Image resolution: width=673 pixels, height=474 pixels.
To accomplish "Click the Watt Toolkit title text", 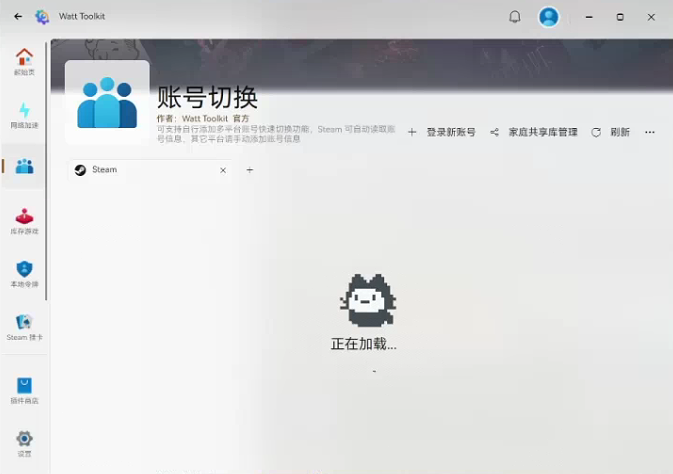I will 82,16.
